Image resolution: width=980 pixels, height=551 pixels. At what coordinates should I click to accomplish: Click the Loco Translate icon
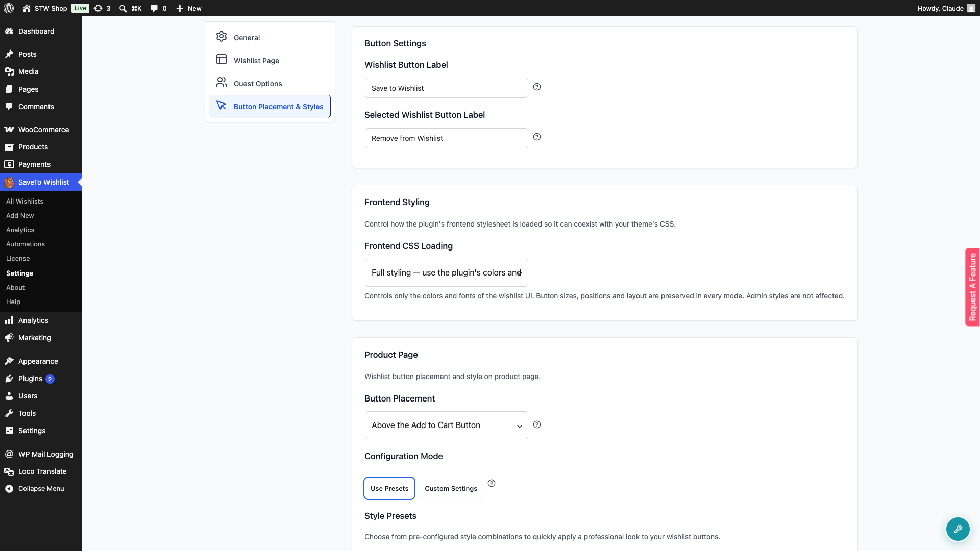9,471
